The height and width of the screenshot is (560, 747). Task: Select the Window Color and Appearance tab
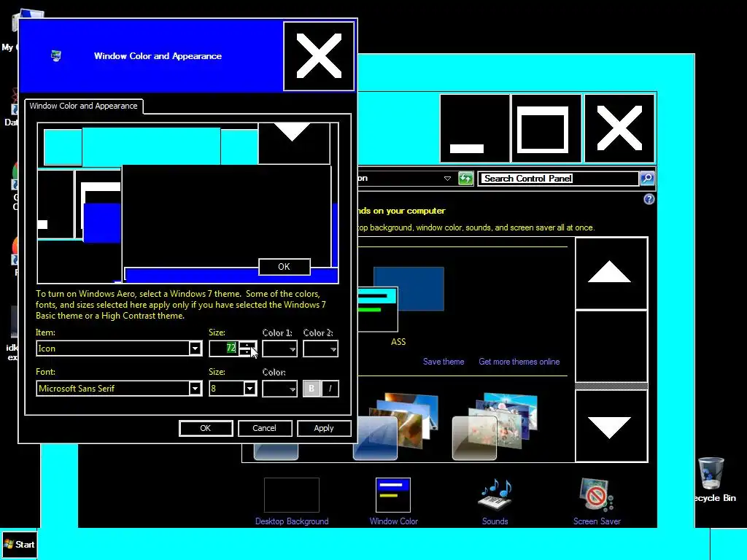tap(83, 106)
